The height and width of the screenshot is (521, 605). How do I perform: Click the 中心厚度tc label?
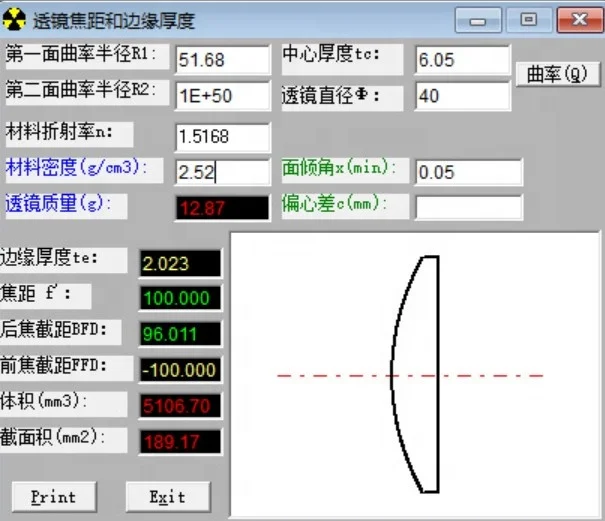tap(343, 59)
